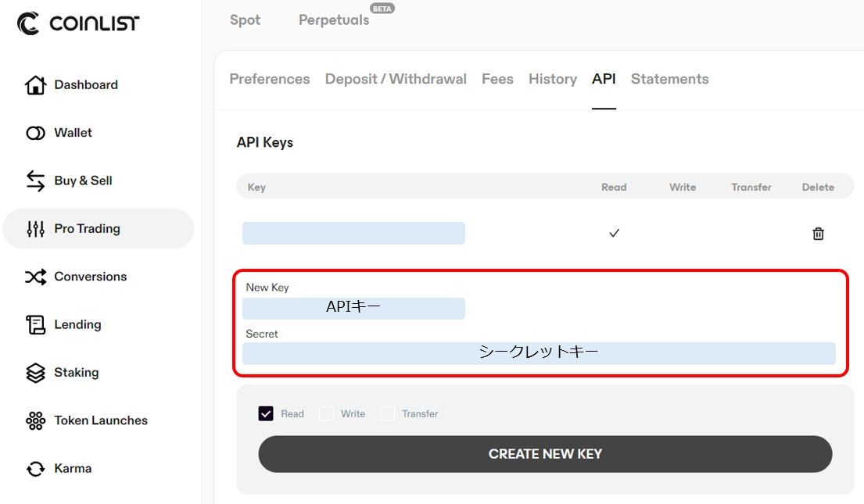The height and width of the screenshot is (504, 864).
Task: Open the Karma page
Action: click(x=73, y=469)
